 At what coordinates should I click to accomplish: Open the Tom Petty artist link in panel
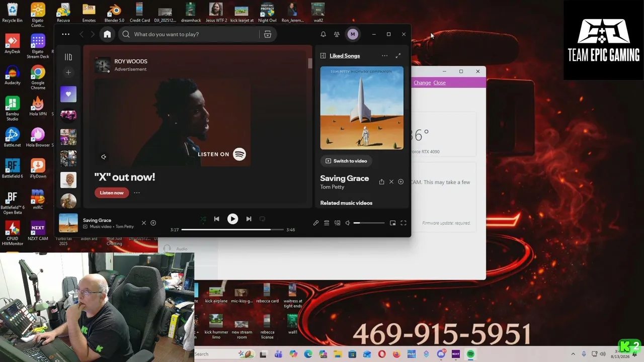332,187
